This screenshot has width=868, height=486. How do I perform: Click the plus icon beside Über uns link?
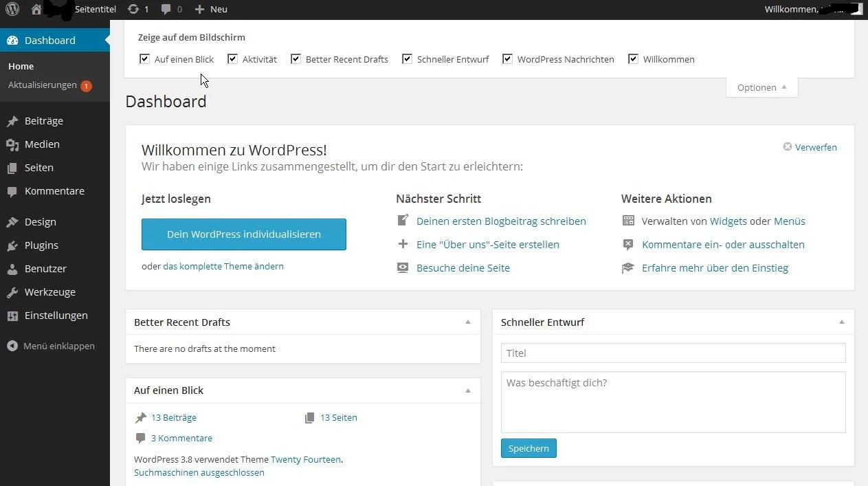[x=403, y=244]
